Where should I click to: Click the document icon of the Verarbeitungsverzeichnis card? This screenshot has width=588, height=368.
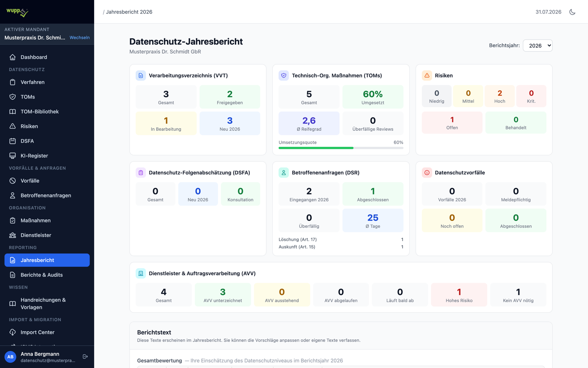tap(141, 75)
